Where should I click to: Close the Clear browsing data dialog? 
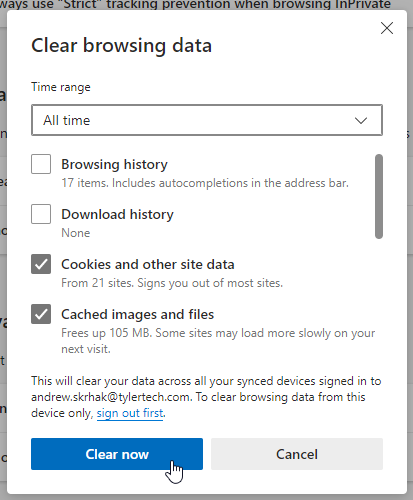click(387, 28)
